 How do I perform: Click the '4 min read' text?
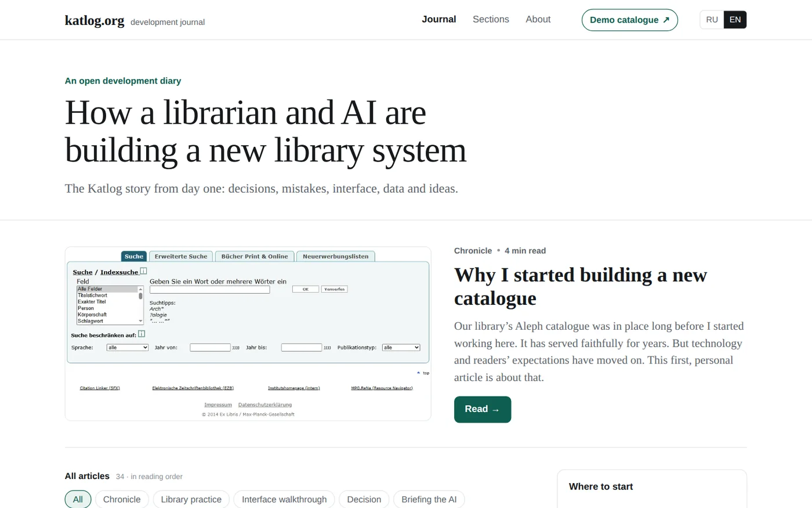pos(525,251)
